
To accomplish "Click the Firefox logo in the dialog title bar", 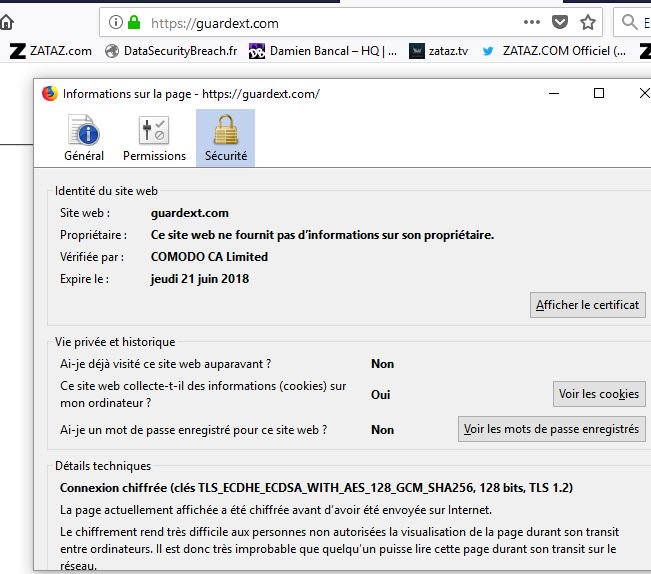I will [49, 93].
